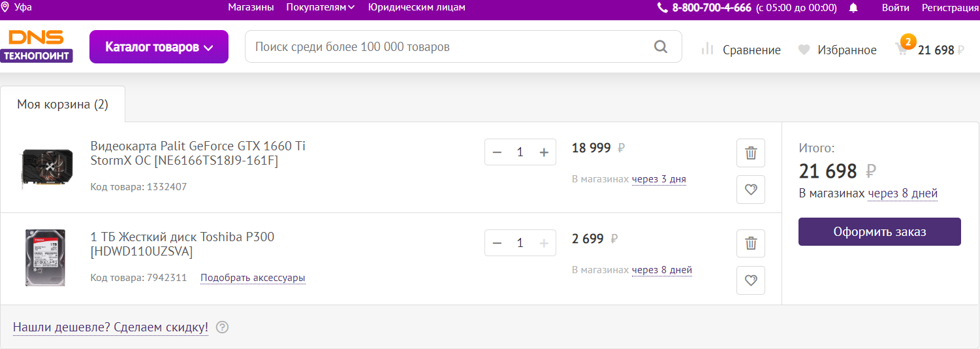
Task: Delete Toshiba P300 hard drive from cart
Action: tap(751, 244)
